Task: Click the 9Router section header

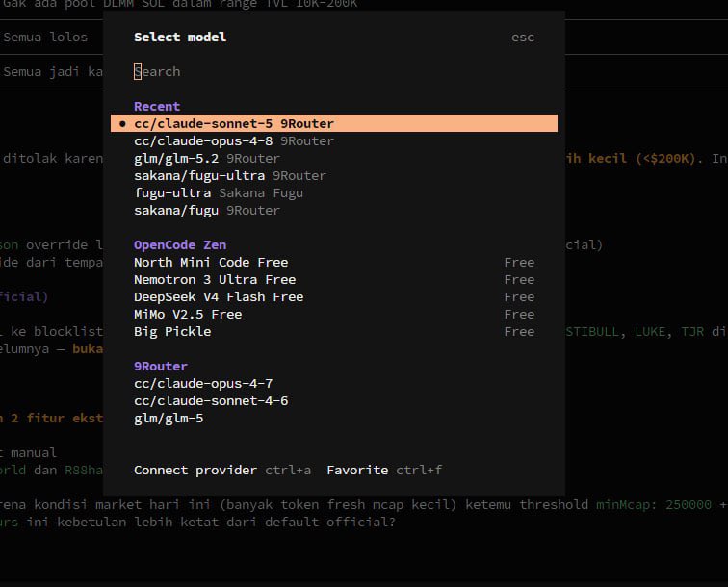Action: (x=161, y=366)
